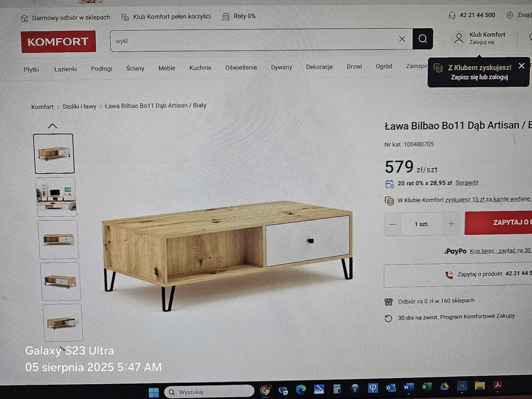Open the Oświetlenie menu category
This screenshot has height=399, width=532.
(x=241, y=67)
